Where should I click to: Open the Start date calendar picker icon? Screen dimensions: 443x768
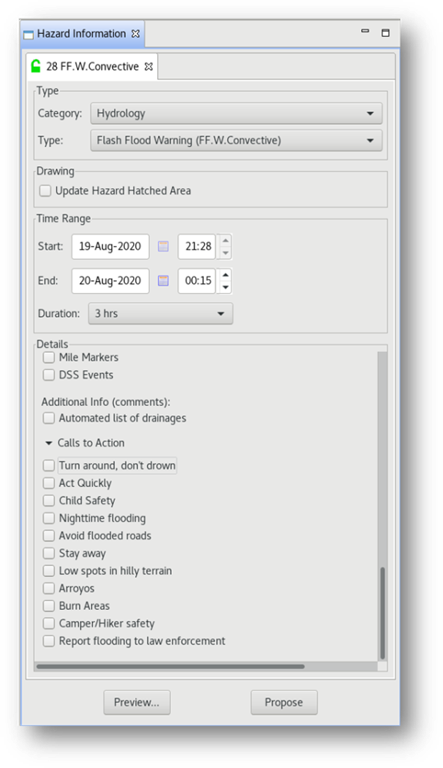click(x=163, y=246)
